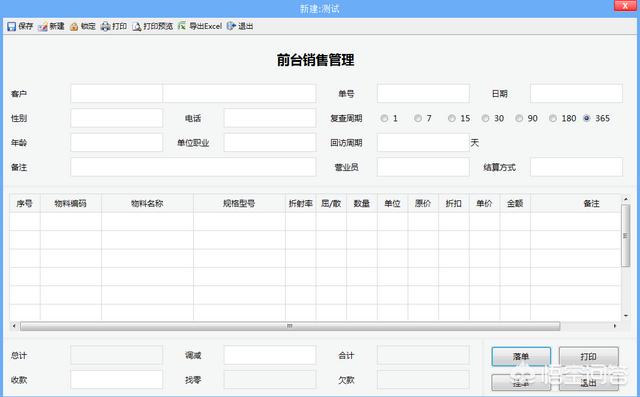Select the 复查周期 radio option 15
The height and width of the screenshot is (397, 640).
point(451,118)
